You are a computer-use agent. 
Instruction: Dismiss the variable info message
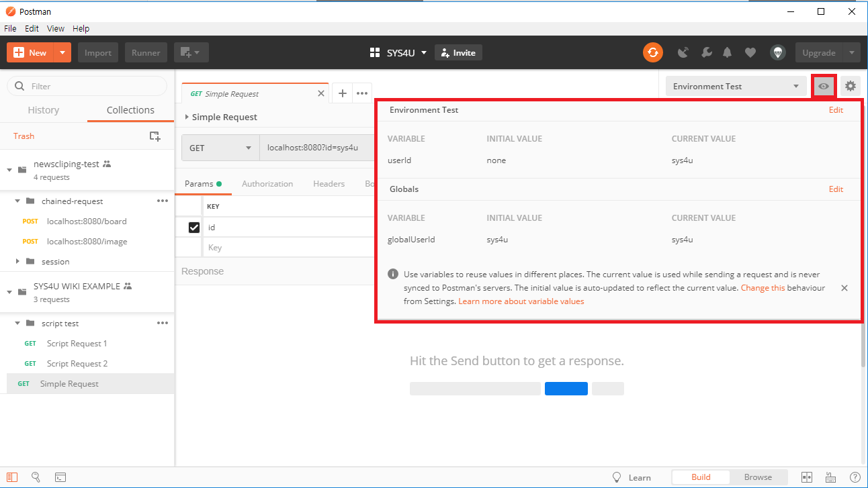coord(844,288)
